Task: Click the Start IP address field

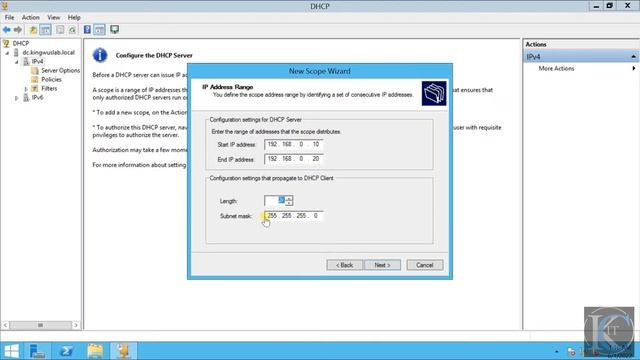Action: click(293, 144)
